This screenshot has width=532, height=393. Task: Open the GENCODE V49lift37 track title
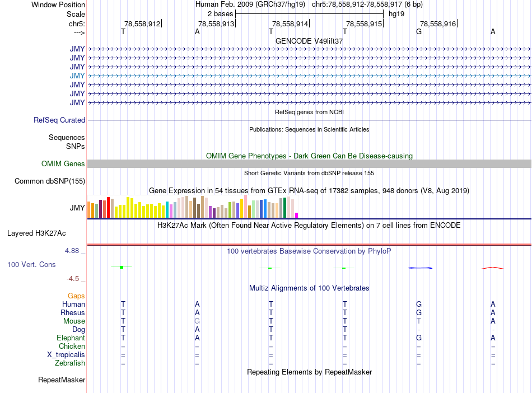click(309, 41)
